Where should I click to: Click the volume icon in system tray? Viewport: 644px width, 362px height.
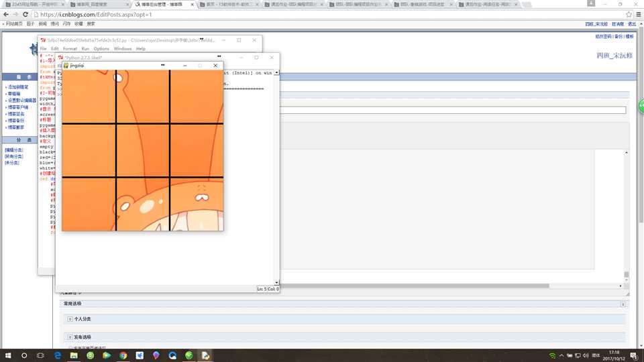(586, 355)
